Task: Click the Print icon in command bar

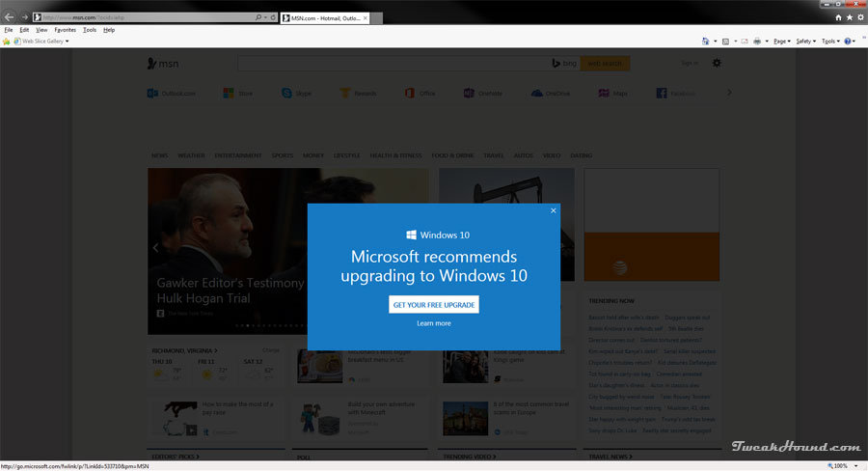Action: pos(757,41)
